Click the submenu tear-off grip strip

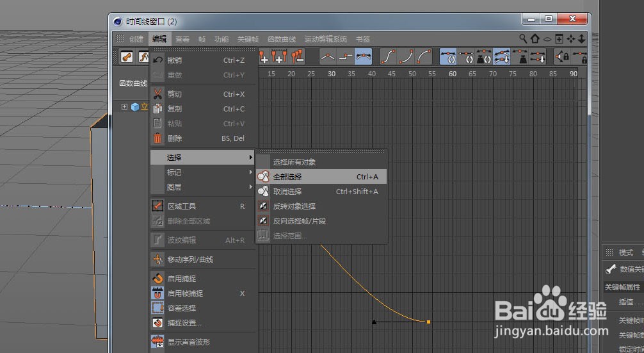pos(321,151)
